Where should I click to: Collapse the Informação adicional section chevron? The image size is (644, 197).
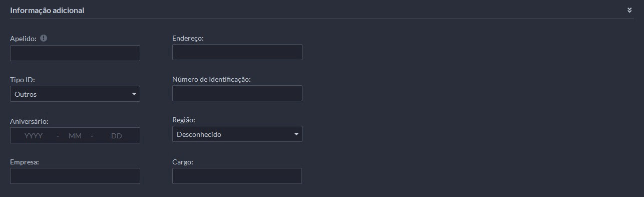point(629,10)
